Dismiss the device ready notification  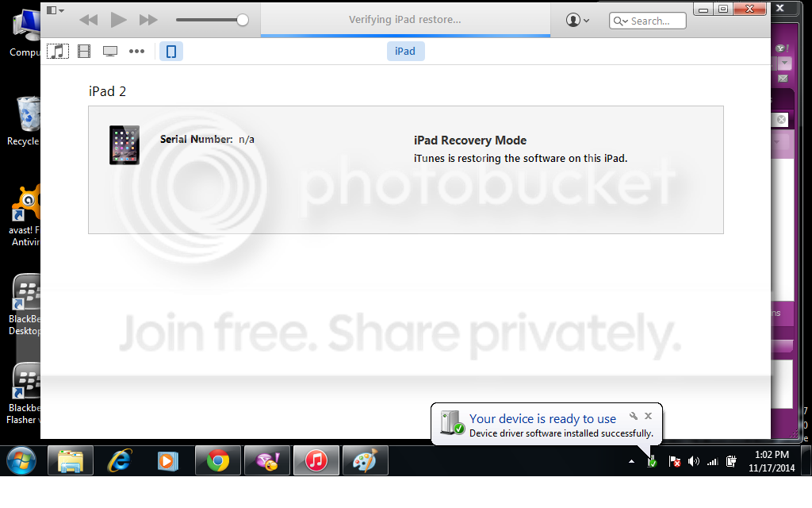click(x=648, y=416)
